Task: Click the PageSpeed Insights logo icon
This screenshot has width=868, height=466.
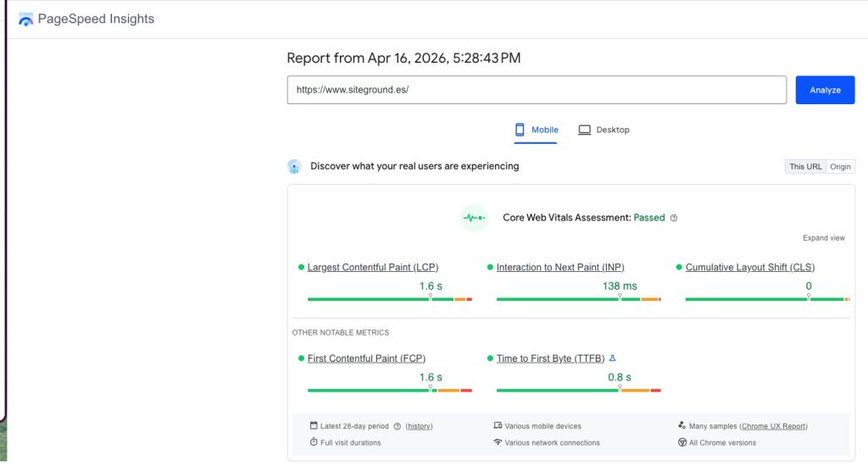Action: coord(25,19)
